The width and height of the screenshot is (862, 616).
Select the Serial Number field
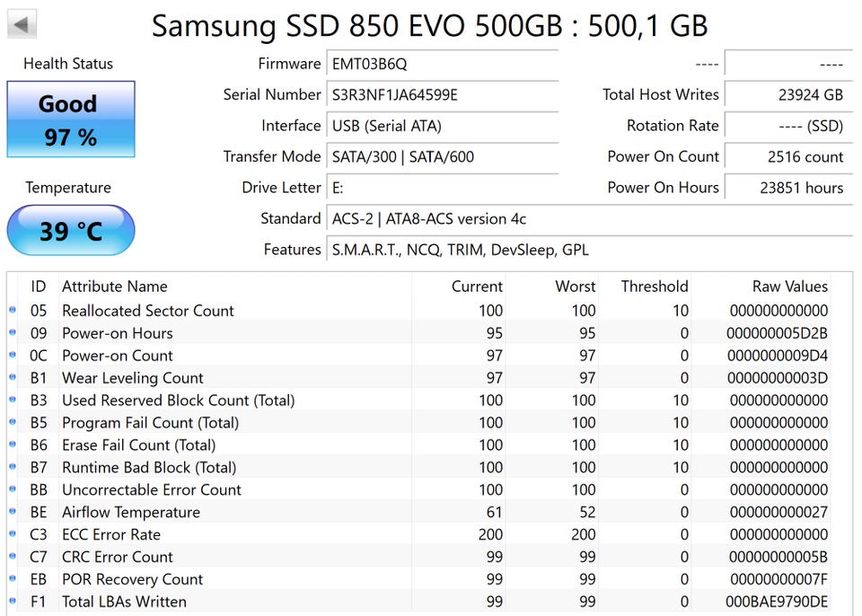442,95
